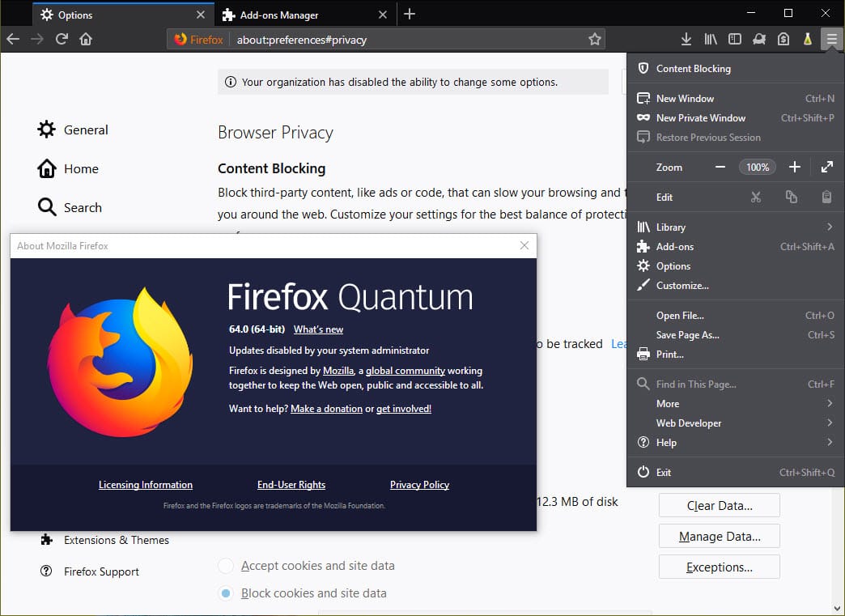Click the 100% zoom level control
This screenshot has width=845, height=616.
757,167
